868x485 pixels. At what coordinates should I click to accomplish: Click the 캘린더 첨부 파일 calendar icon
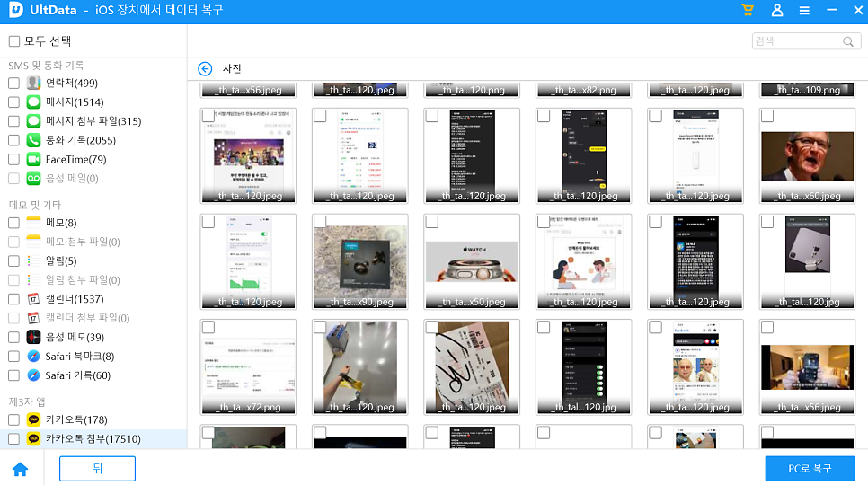(x=34, y=318)
